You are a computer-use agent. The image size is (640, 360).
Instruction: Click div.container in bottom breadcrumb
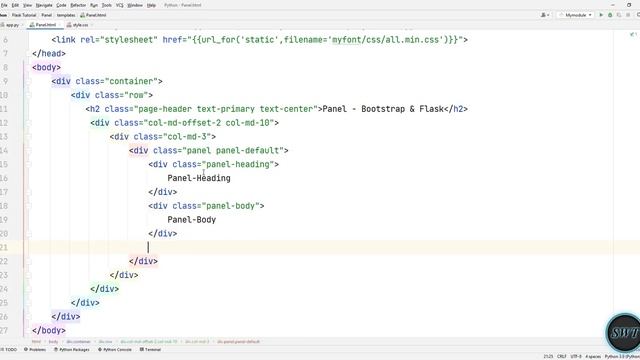coord(78,342)
